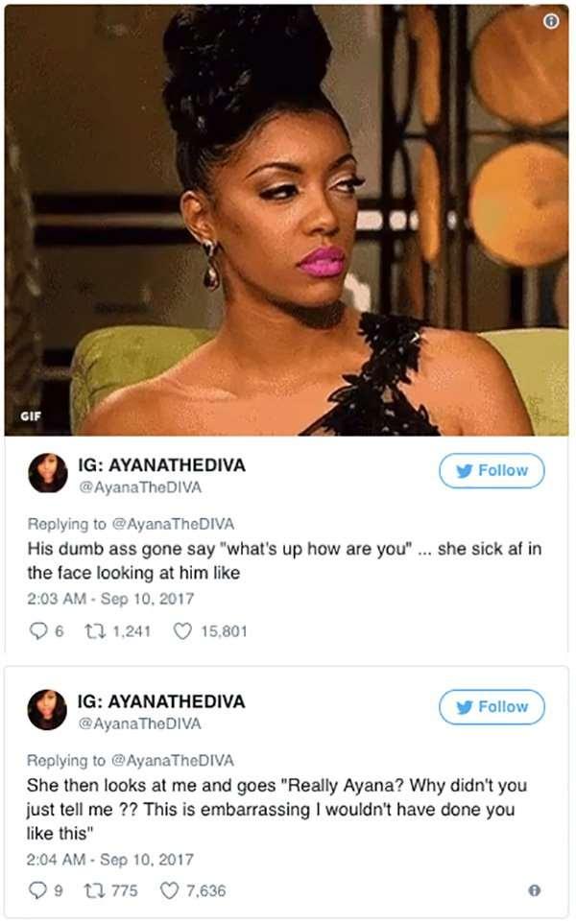
Task: Like the first tweet with 15,801 hearts
Action: [182, 631]
